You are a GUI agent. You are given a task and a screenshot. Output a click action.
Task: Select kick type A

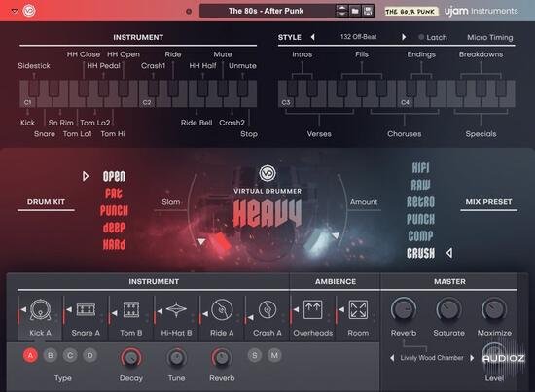(x=30, y=355)
